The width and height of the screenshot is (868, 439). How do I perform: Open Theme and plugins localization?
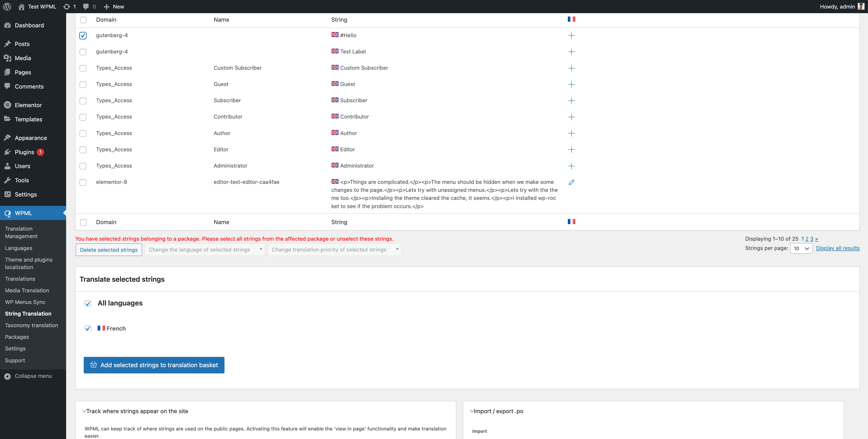29,263
